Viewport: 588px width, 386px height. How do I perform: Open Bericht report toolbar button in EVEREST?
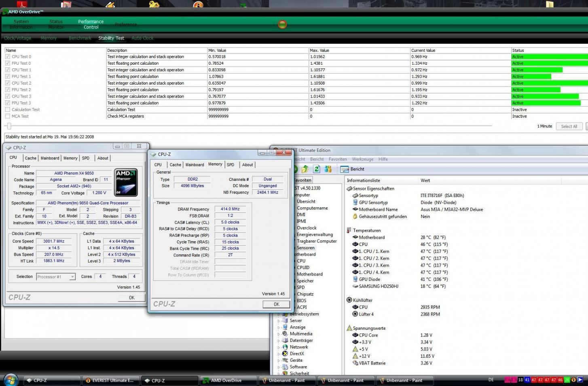353,169
